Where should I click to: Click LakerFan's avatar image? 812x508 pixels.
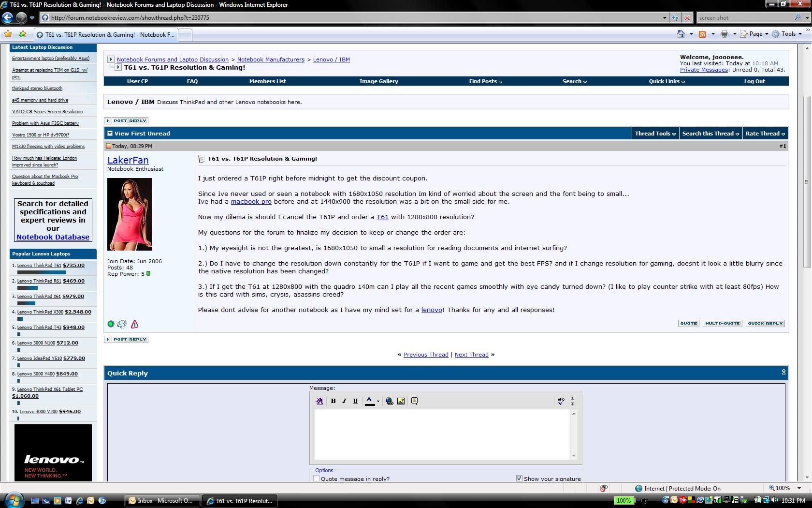[x=130, y=214]
